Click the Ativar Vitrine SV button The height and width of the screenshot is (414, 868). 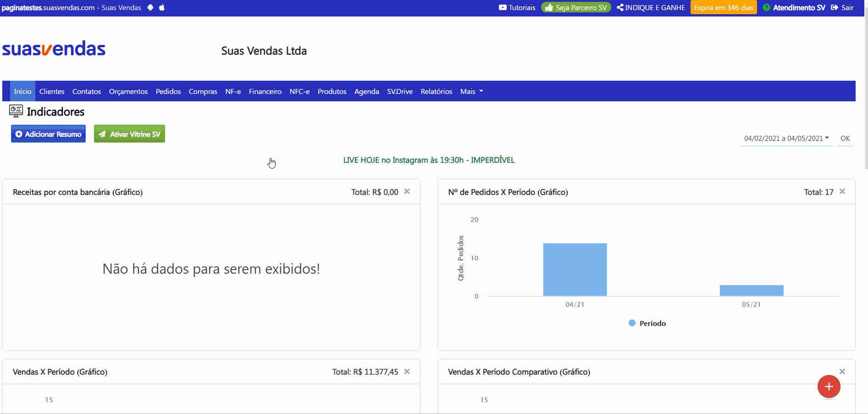[x=129, y=134]
